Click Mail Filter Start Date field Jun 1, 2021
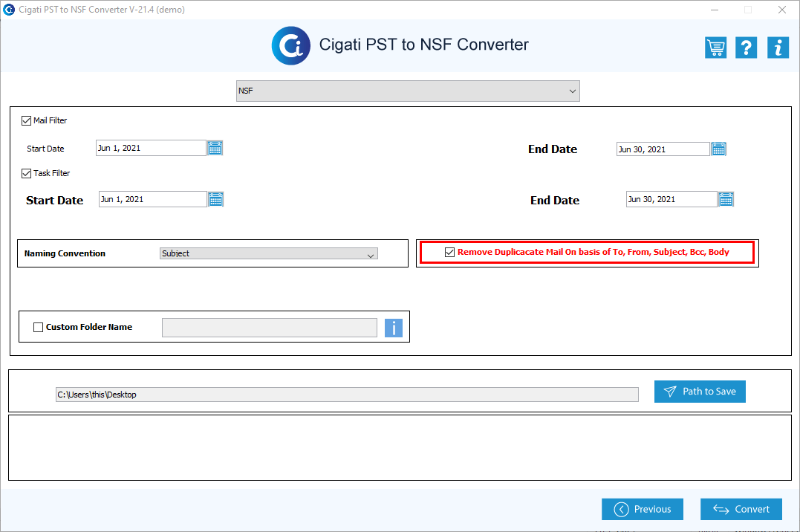This screenshot has width=800, height=532. (x=151, y=148)
